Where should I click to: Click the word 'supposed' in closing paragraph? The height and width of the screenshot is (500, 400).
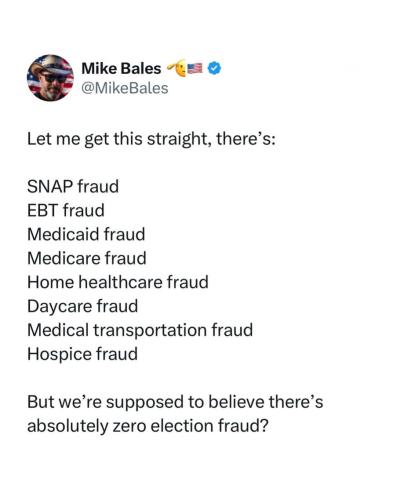(x=145, y=402)
